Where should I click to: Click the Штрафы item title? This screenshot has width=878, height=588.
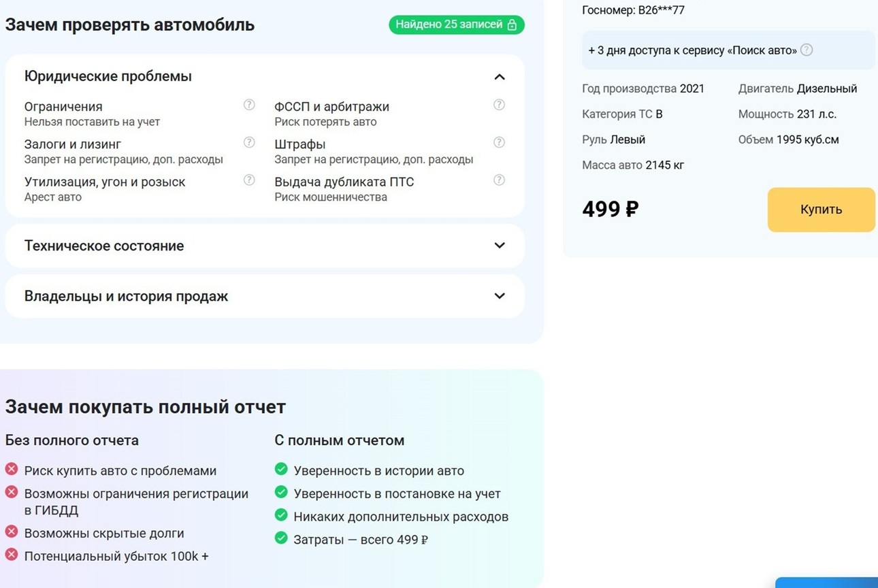300,144
